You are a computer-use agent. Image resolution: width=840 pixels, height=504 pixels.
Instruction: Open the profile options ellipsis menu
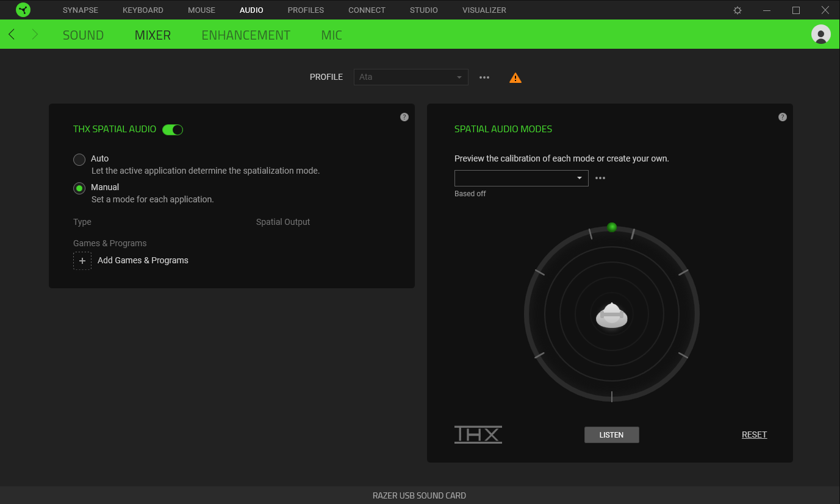[484, 77]
